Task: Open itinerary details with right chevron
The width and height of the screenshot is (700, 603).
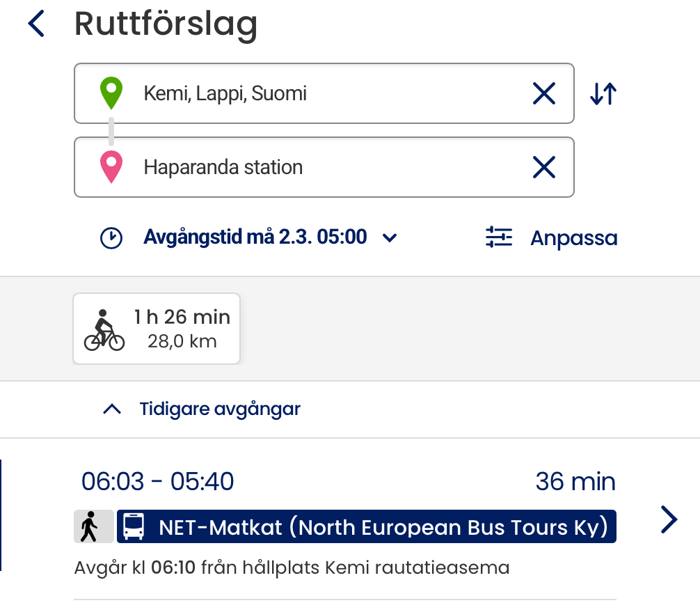Action: (669, 519)
